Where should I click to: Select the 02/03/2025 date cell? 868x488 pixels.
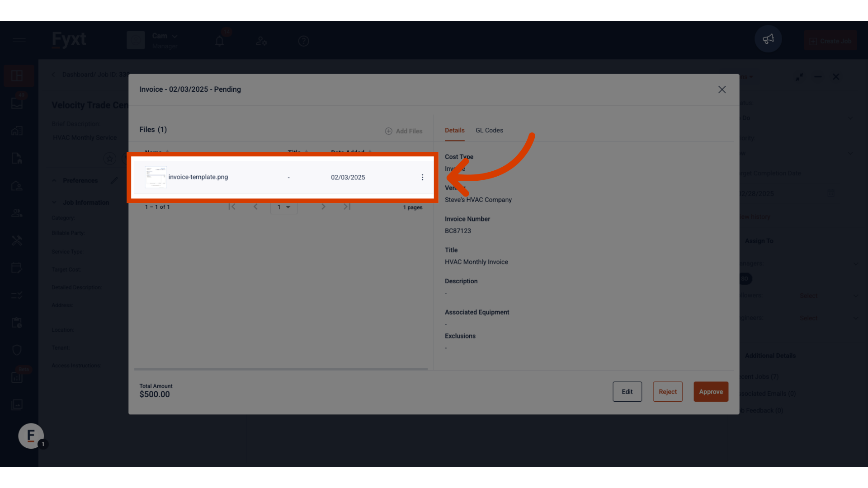click(x=348, y=178)
